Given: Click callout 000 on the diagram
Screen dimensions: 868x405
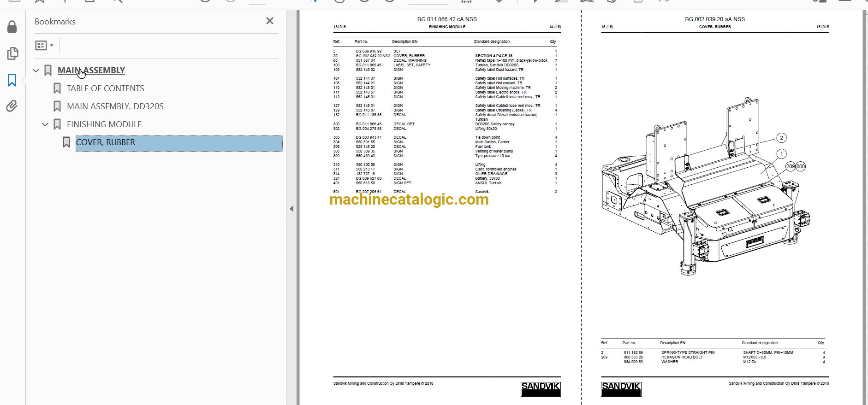Looking at the screenshot, I should click(801, 166).
